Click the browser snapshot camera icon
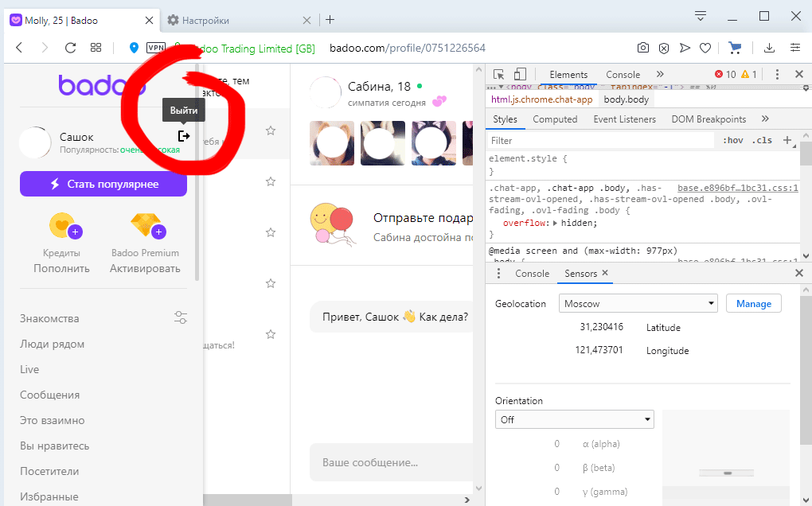Viewport: 812px width, 506px height. [x=643, y=48]
